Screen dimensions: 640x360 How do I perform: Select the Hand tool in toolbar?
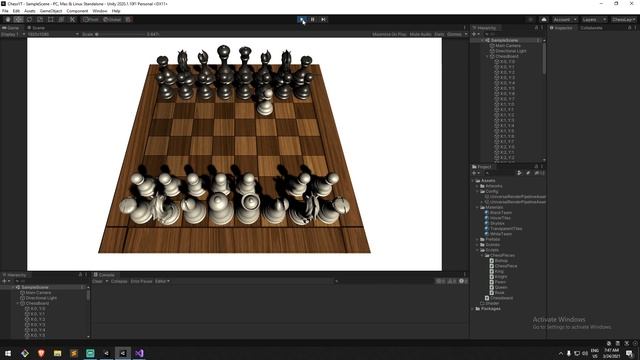(8, 20)
